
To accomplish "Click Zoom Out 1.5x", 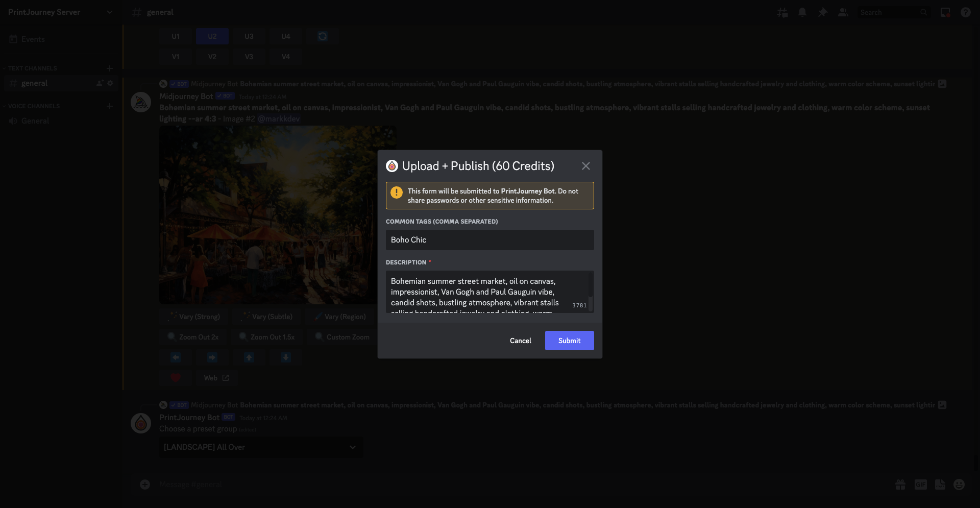I will pos(266,337).
